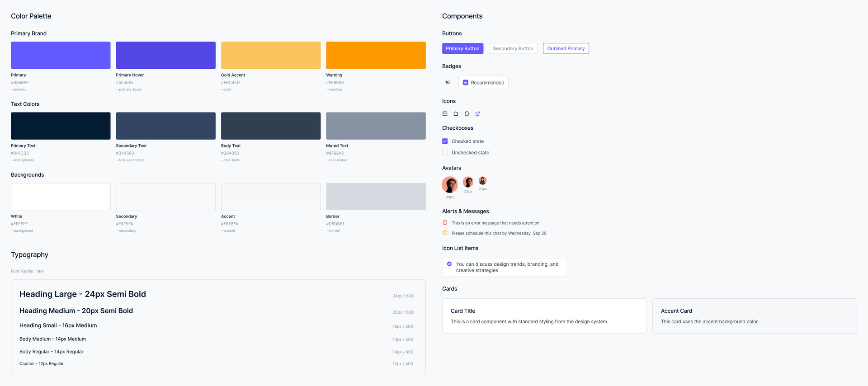Click the Accent Card
The height and width of the screenshot is (386, 868).
tap(755, 316)
